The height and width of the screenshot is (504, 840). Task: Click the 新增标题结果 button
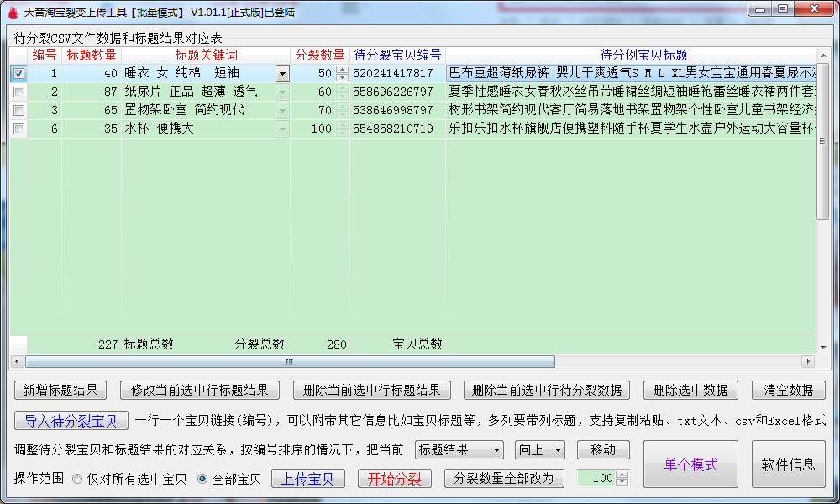tap(58, 390)
